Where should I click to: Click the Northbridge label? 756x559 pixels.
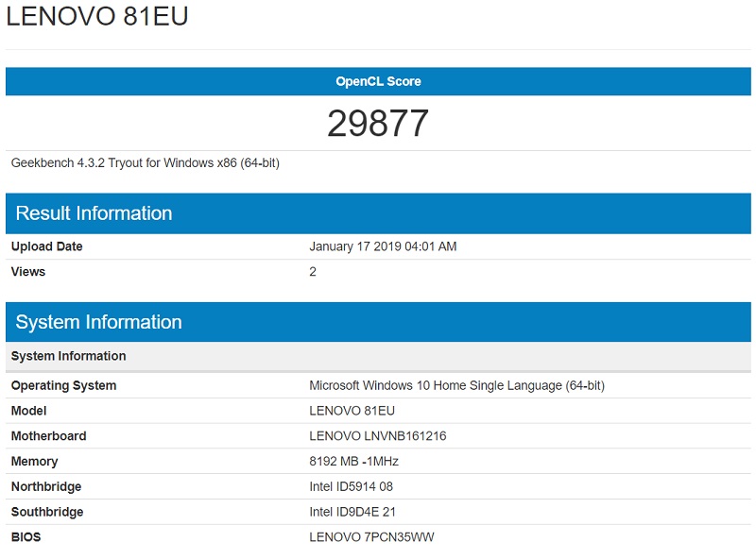coord(46,486)
